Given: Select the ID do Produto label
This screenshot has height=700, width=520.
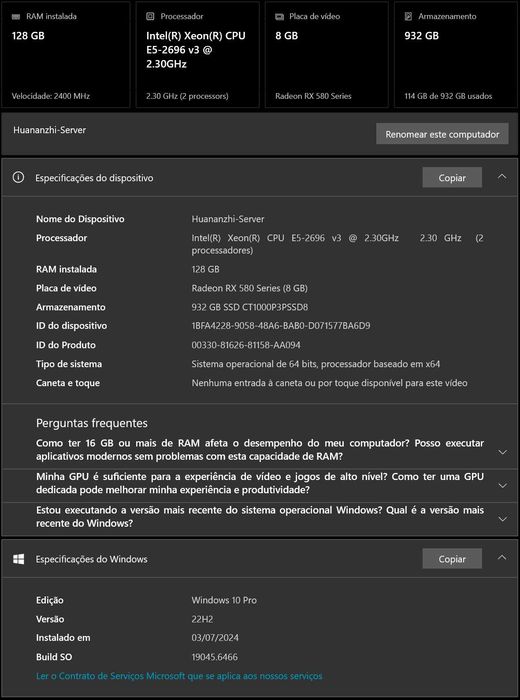Looking at the screenshot, I should point(66,345).
